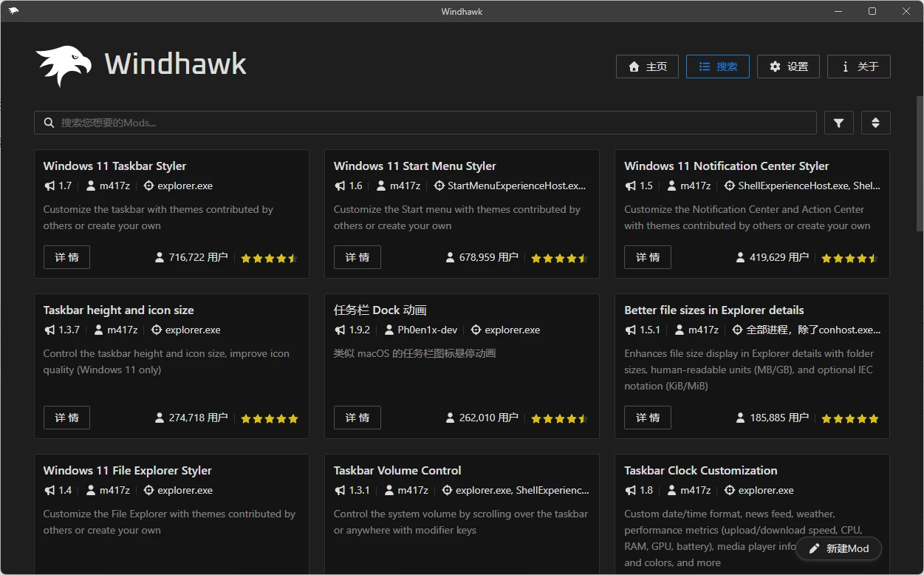Switch to the 搜索 tab
Viewport: 924px width, 575px height.
pos(717,67)
